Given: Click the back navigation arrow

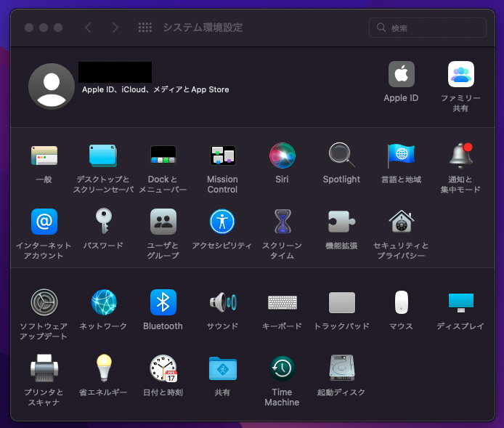Looking at the screenshot, I should (x=88, y=28).
